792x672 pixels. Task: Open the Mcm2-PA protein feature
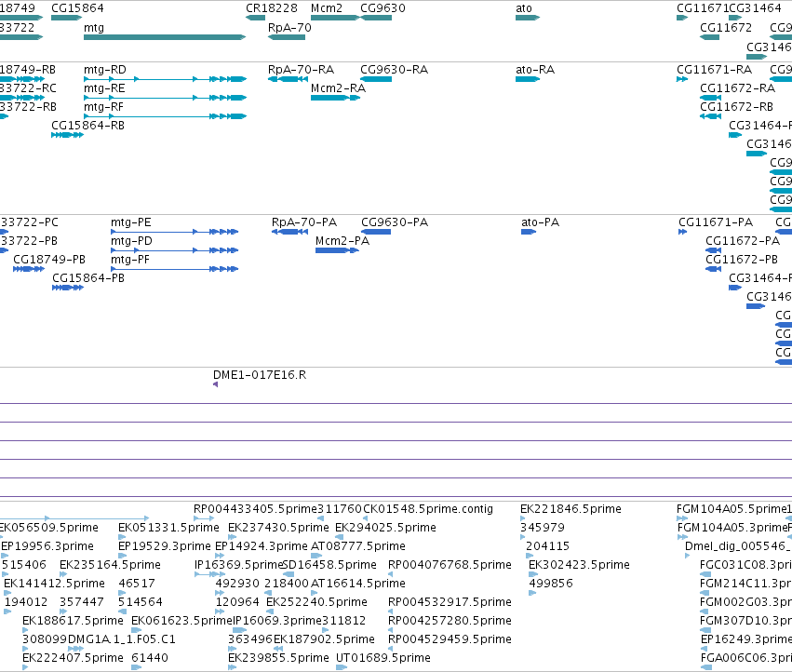[337, 250]
